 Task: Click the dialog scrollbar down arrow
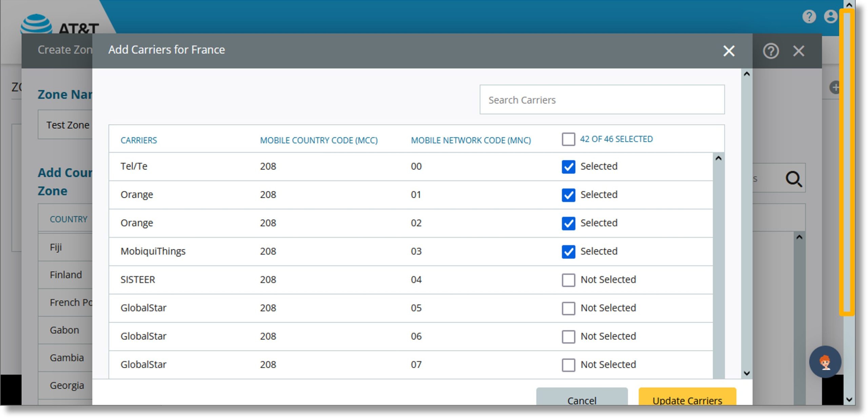pyautogui.click(x=746, y=373)
